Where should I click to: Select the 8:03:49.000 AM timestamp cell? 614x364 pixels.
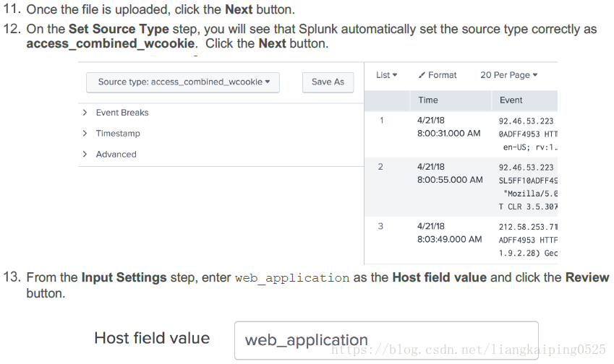click(450, 239)
